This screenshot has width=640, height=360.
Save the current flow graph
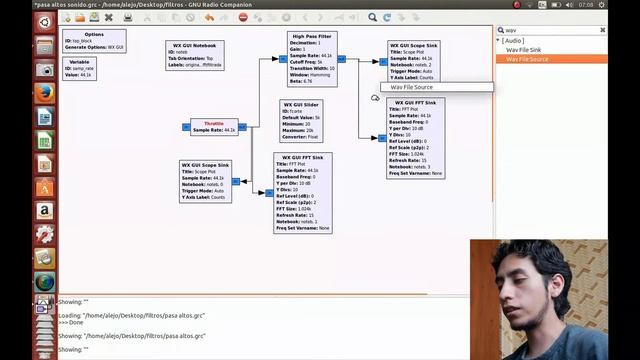click(x=94, y=17)
